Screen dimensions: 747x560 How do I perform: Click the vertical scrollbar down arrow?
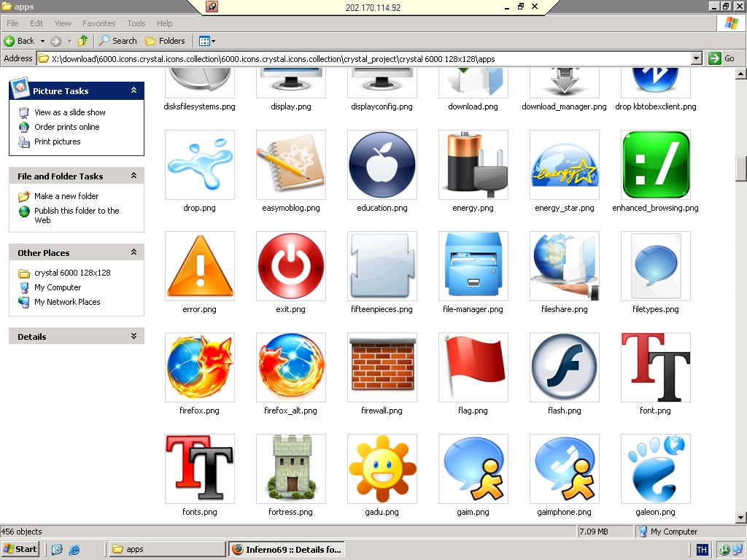pos(741,518)
